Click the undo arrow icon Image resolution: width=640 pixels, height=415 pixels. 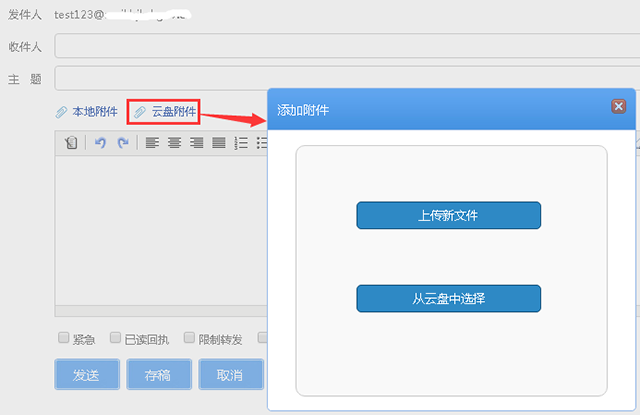100,143
